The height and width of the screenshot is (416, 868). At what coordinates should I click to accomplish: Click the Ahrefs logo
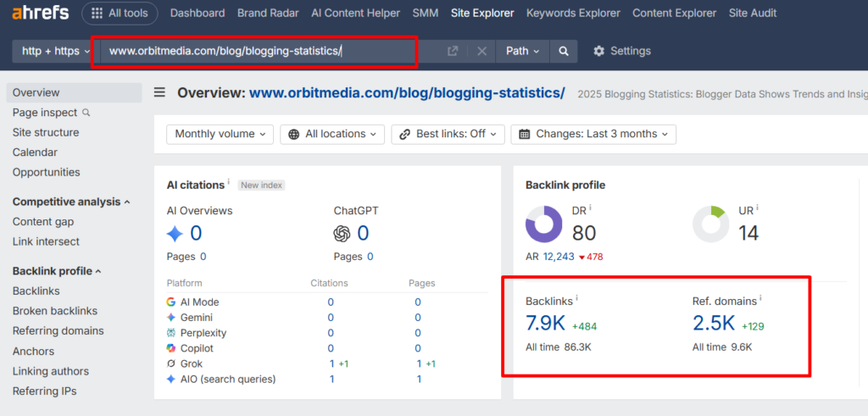tap(41, 13)
